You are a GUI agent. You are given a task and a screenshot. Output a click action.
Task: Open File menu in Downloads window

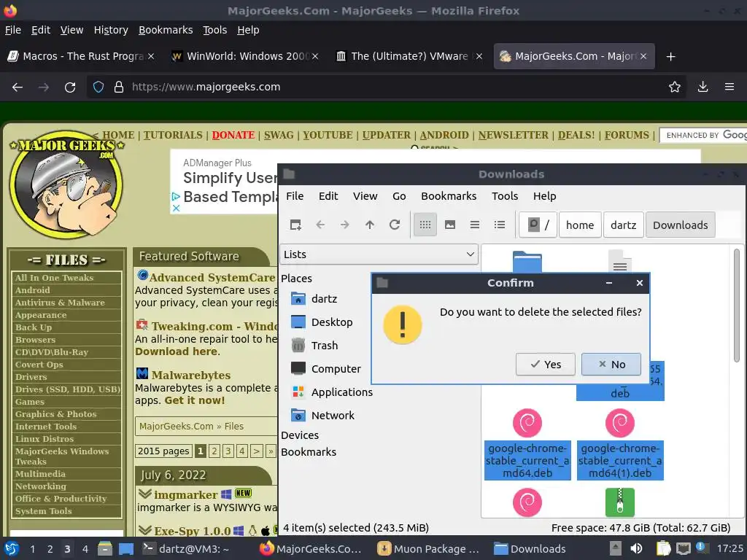[x=295, y=196]
